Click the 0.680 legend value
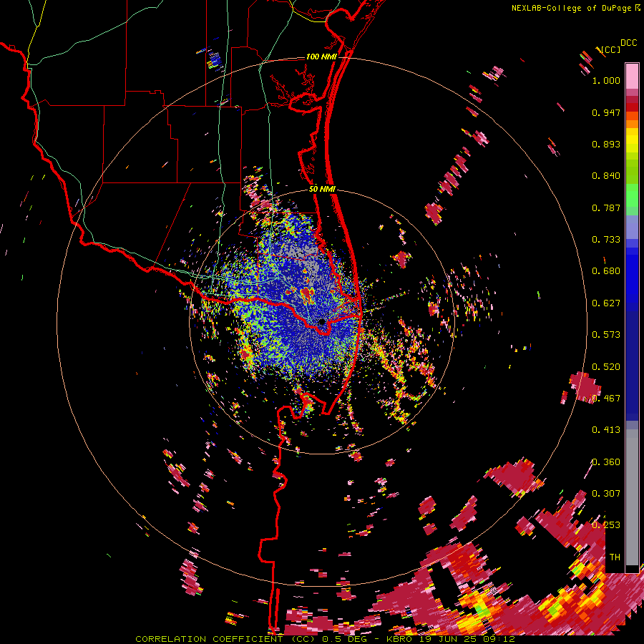 tap(606, 271)
